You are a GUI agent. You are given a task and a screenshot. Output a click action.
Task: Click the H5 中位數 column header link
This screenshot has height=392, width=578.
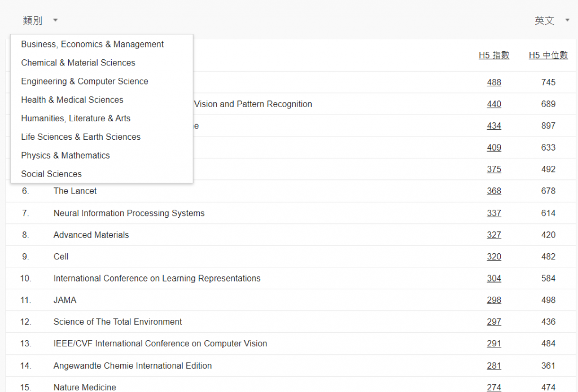[548, 55]
